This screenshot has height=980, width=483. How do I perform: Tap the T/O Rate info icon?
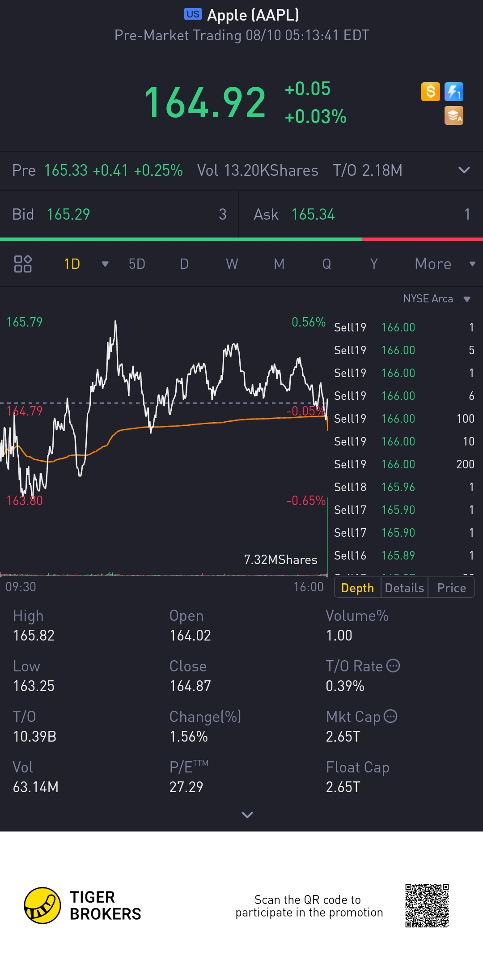[393, 666]
